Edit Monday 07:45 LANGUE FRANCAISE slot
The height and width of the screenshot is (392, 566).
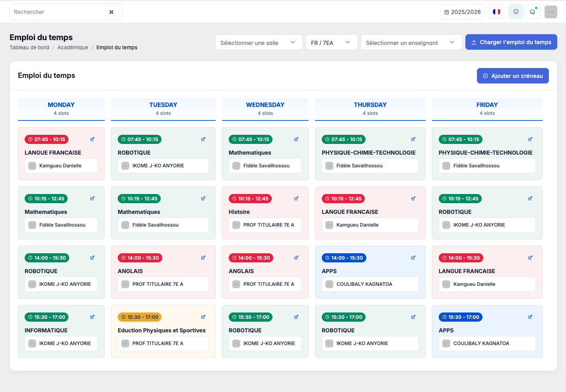[92, 139]
